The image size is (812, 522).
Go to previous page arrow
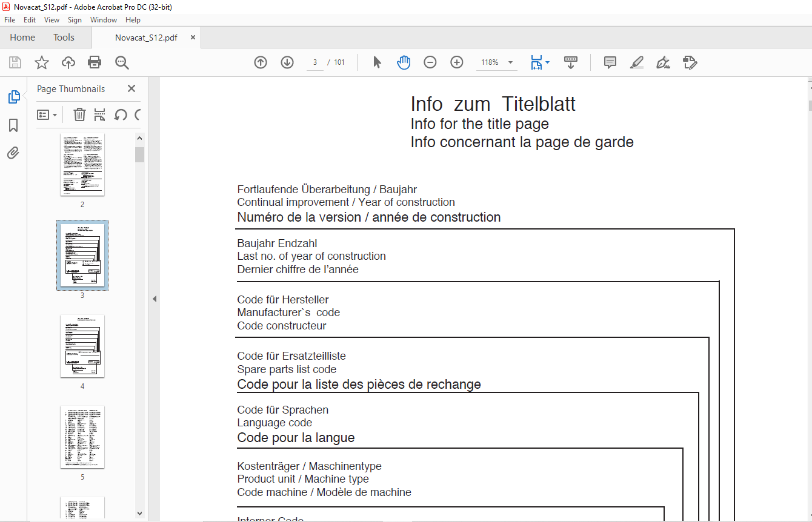pyautogui.click(x=261, y=62)
